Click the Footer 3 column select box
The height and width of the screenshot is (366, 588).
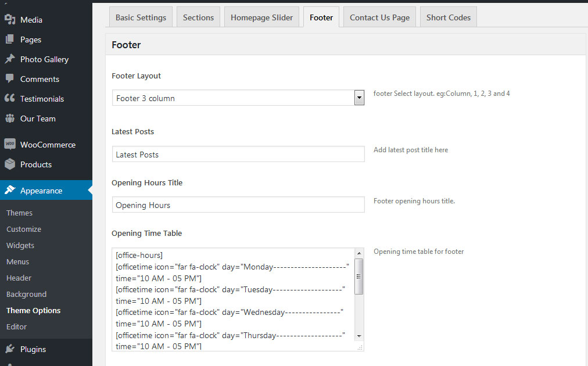[238, 98]
